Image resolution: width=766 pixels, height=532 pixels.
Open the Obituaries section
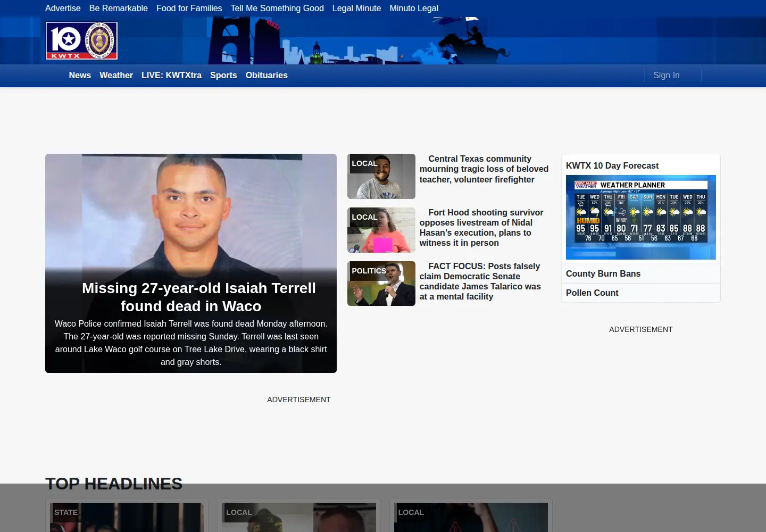click(267, 76)
